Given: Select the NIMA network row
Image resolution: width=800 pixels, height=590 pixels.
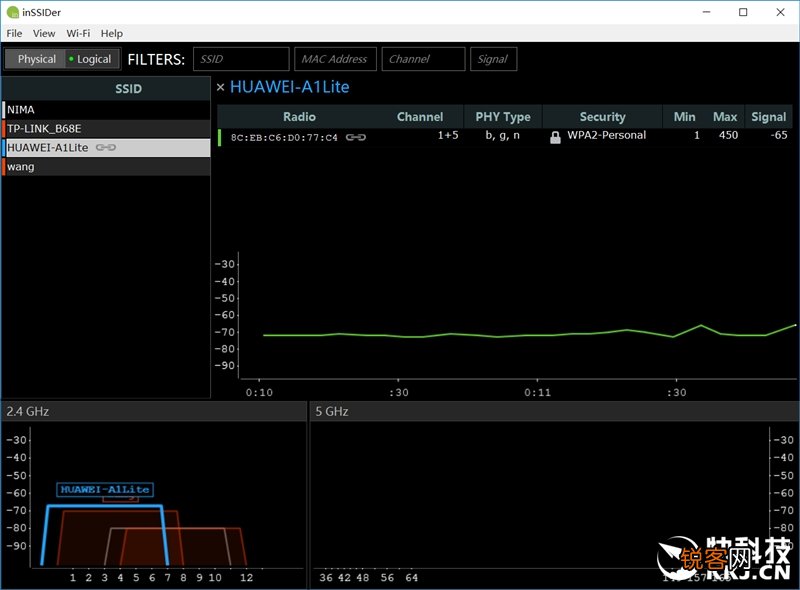Looking at the screenshot, I should [x=106, y=110].
